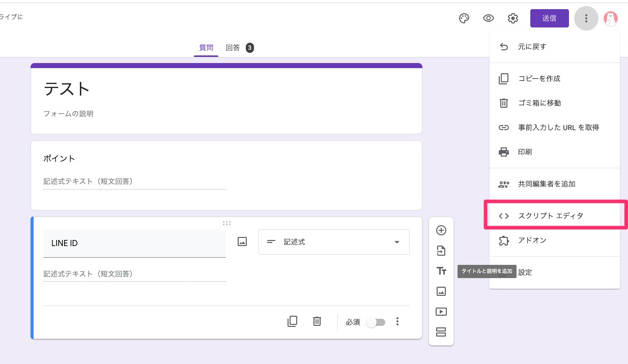Preview the form with the eye icon
The image size is (628, 364).
(x=489, y=18)
